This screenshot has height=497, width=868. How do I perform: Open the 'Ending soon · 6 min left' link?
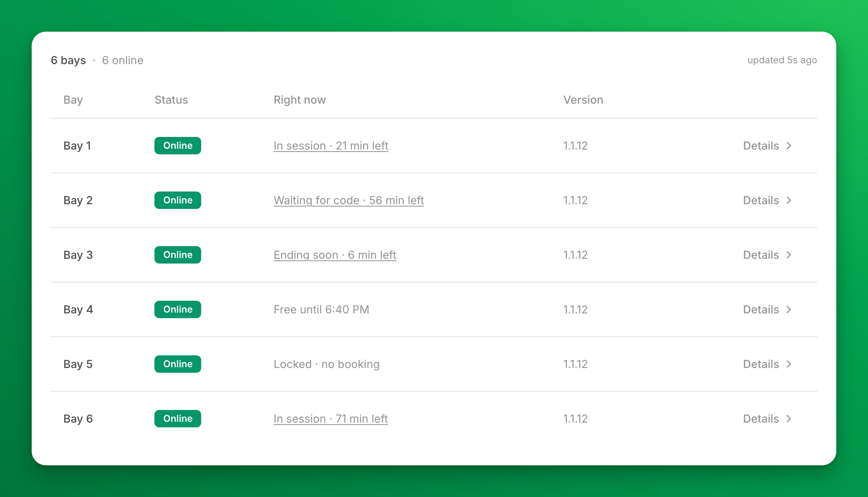(x=335, y=255)
